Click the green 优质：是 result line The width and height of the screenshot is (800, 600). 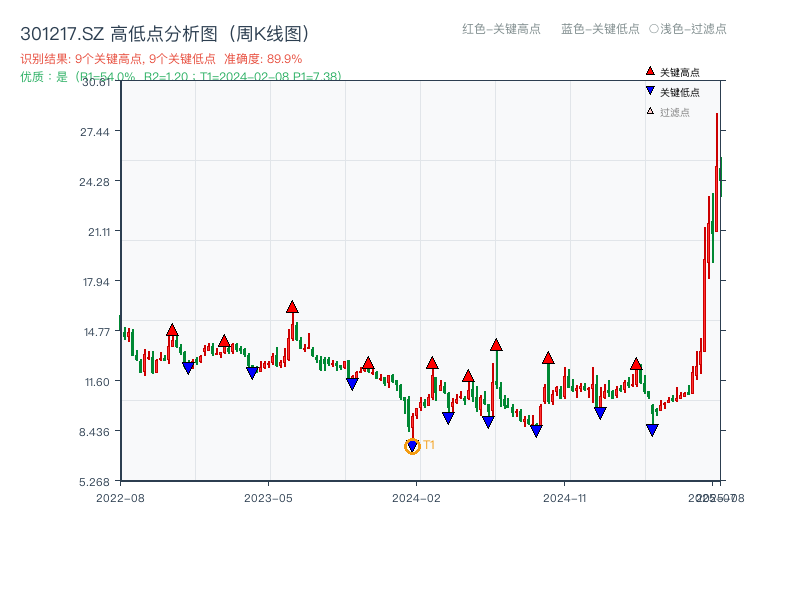(x=181, y=77)
